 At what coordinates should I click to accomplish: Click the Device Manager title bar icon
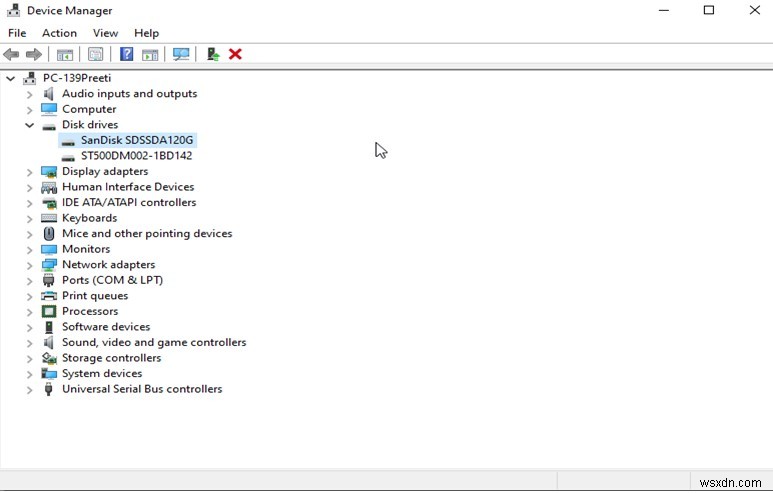pos(13,10)
